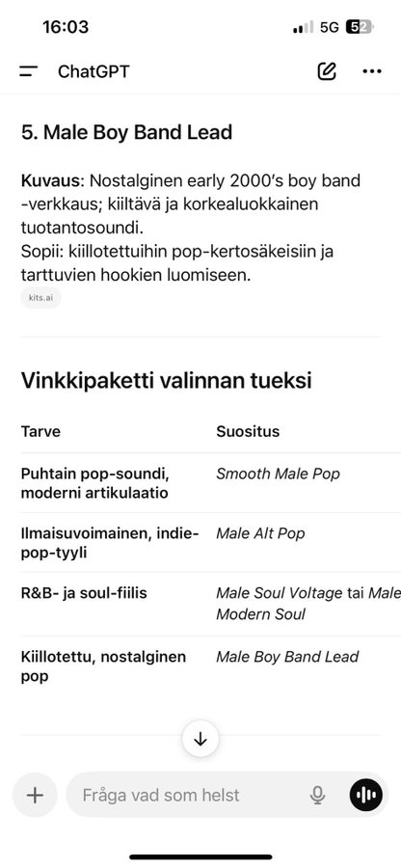Launch voice mode with waveform button
401x868 pixels.
tap(366, 796)
